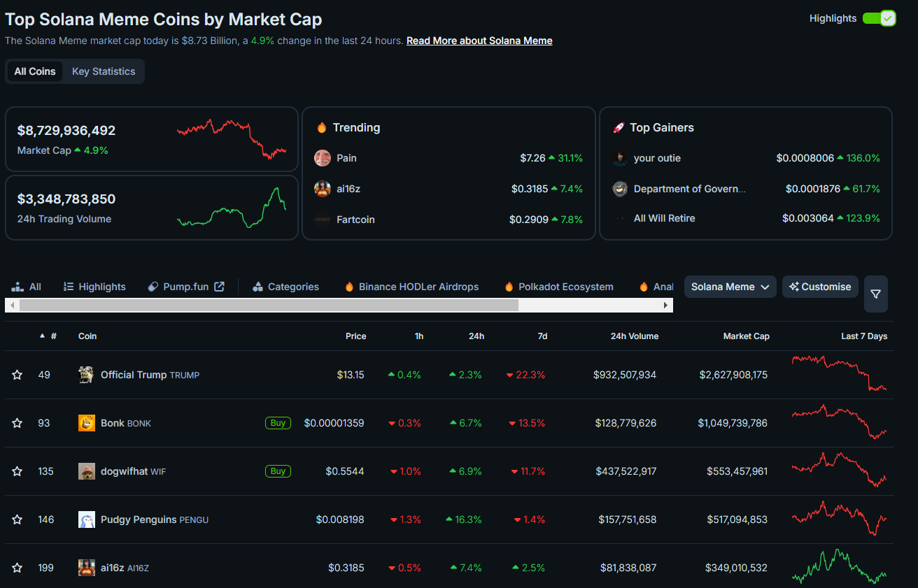Click the Bonk coin logo
The image size is (918, 588).
click(87, 423)
